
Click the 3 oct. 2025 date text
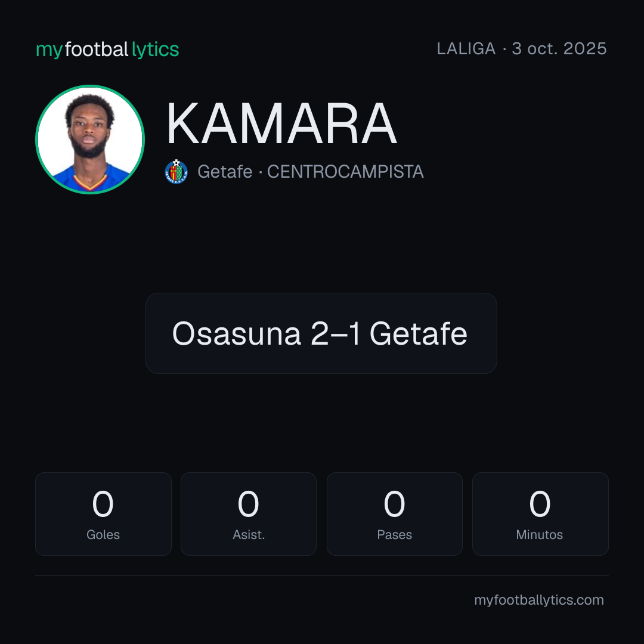point(559,49)
